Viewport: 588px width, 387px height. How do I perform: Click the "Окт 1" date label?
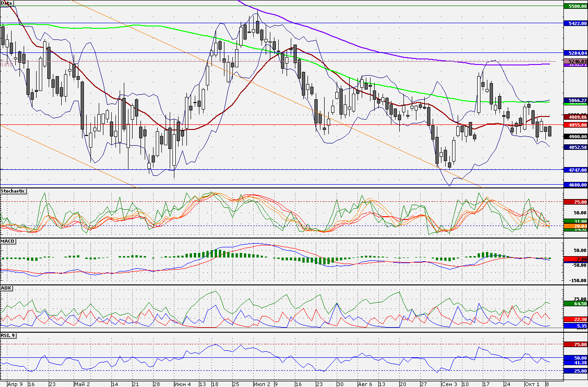(532, 384)
